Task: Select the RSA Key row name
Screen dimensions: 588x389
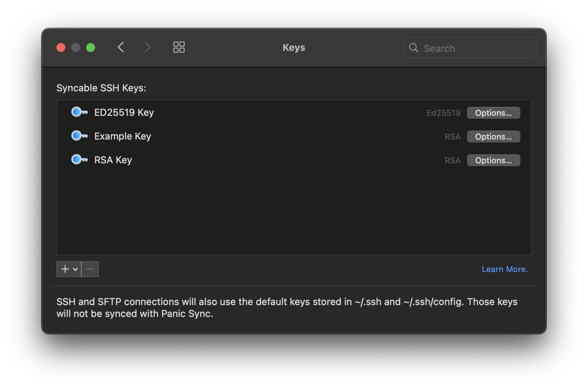Action: pyautogui.click(x=113, y=160)
